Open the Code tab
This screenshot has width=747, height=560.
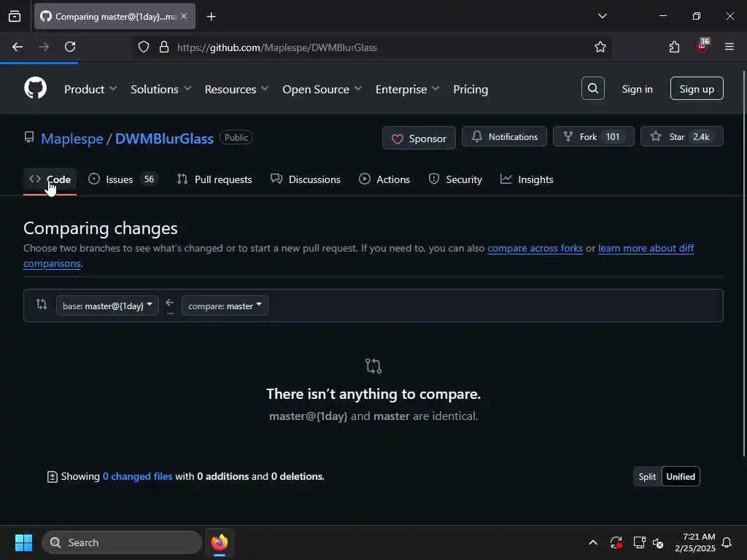[50, 179]
